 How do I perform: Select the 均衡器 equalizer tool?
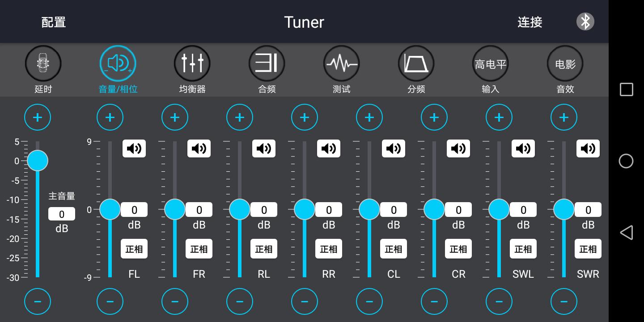click(x=192, y=69)
